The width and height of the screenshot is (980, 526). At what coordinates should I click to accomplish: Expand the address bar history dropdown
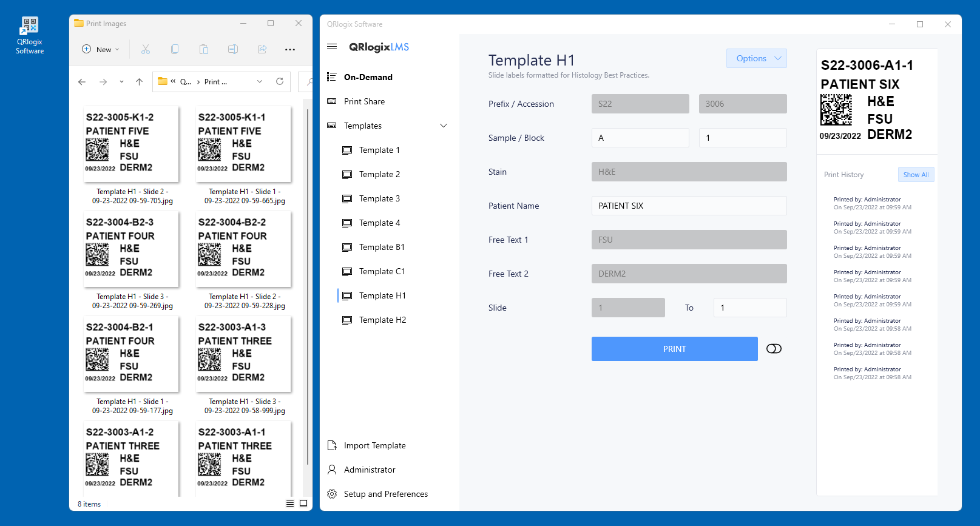(260, 82)
